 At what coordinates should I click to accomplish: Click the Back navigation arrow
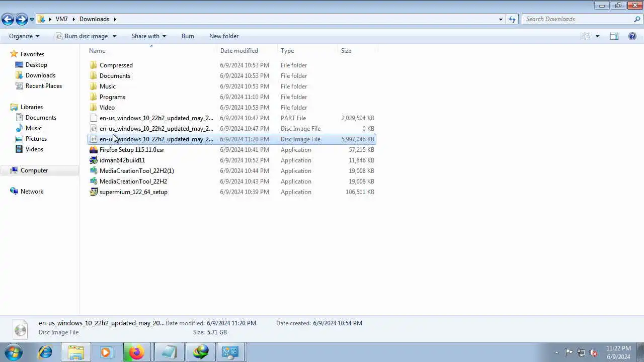pos(8,19)
